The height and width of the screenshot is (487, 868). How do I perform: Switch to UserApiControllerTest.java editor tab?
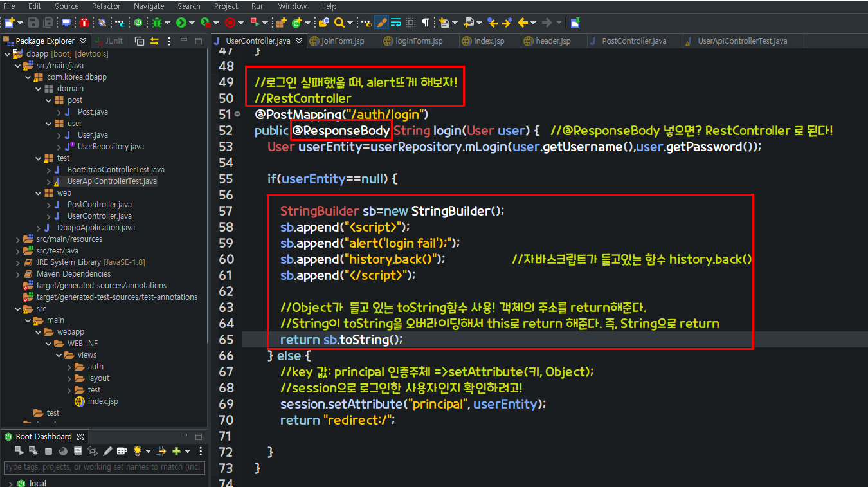pyautogui.click(x=743, y=41)
